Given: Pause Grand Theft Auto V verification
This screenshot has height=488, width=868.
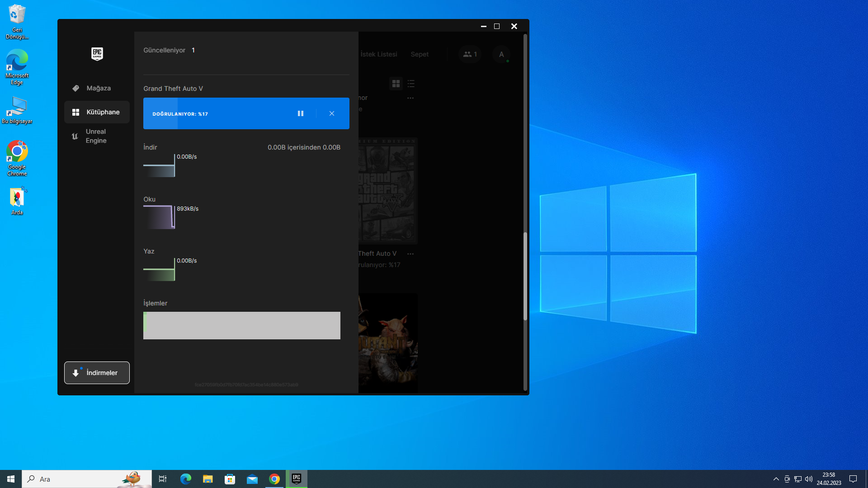Looking at the screenshot, I should (301, 113).
